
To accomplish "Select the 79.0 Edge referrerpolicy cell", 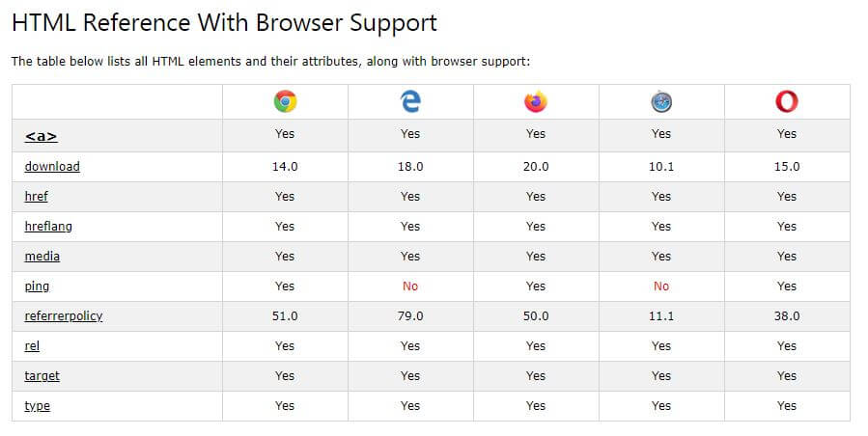I will [410, 316].
